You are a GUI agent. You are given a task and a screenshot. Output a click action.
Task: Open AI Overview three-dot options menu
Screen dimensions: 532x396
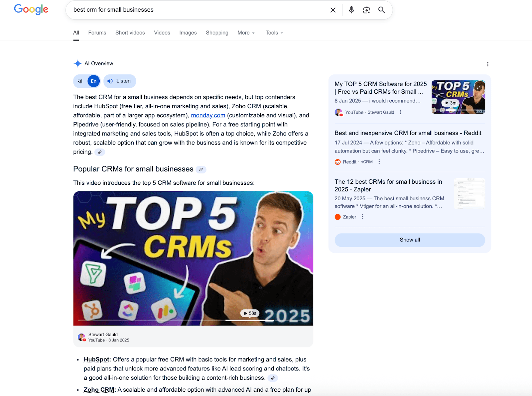click(487, 64)
